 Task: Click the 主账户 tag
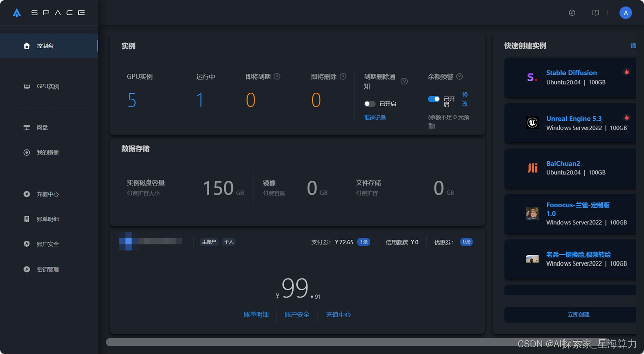tap(209, 242)
